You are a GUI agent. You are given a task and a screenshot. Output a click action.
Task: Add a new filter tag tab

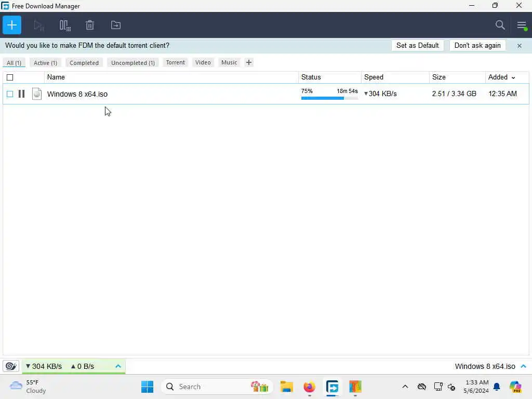coord(249,62)
